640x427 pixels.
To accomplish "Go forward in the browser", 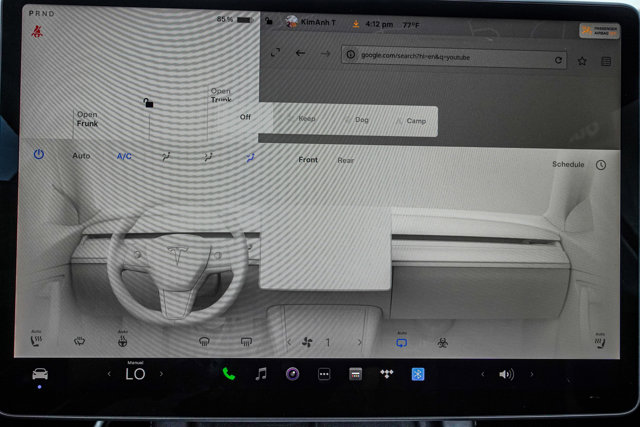I will [325, 53].
